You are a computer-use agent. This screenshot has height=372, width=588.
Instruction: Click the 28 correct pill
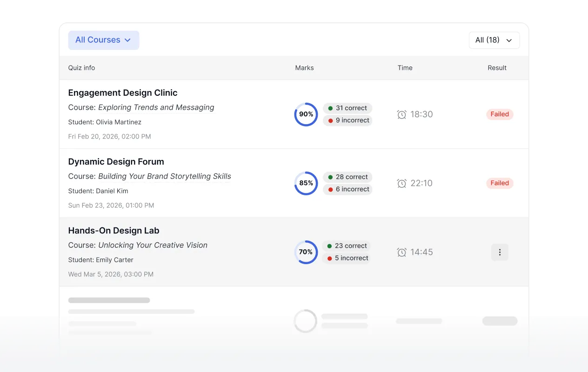[347, 177]
